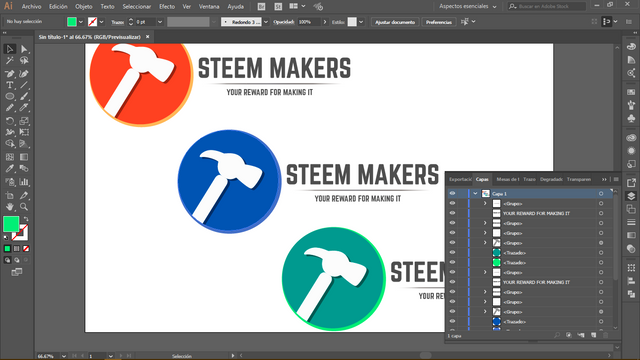Select the Scale tool
Image resolution: width=640 pixels, height=360 pixels.
[24, 121]
